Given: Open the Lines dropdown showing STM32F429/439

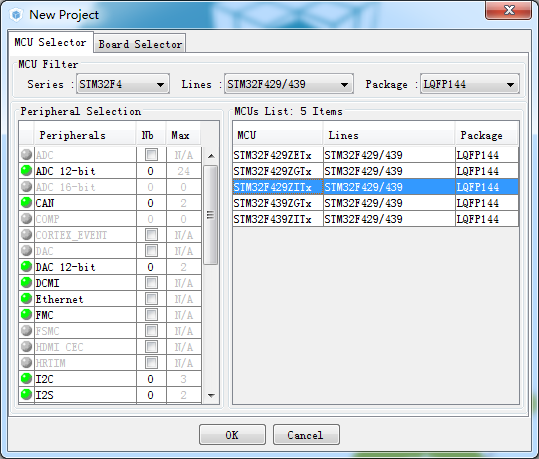Looking at the screenshot, I should coord(289,84).
